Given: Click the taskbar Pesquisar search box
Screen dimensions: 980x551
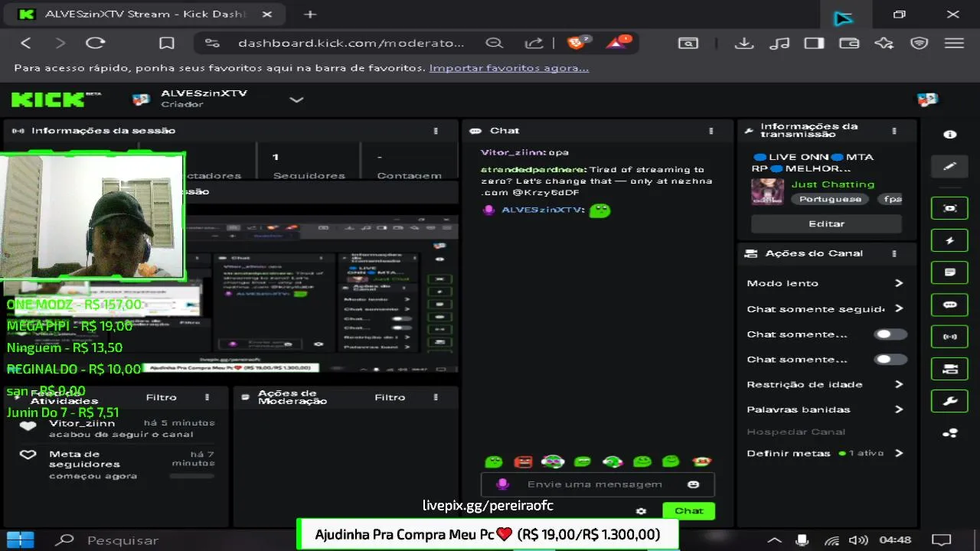Looking at the screenshot, I should point(122,540).
